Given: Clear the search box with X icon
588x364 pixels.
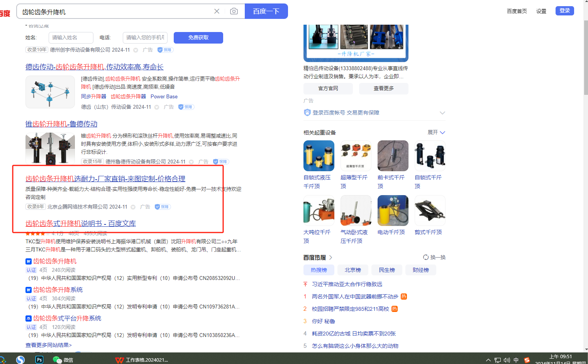Looking at the screenshot, I should [217, 11].
